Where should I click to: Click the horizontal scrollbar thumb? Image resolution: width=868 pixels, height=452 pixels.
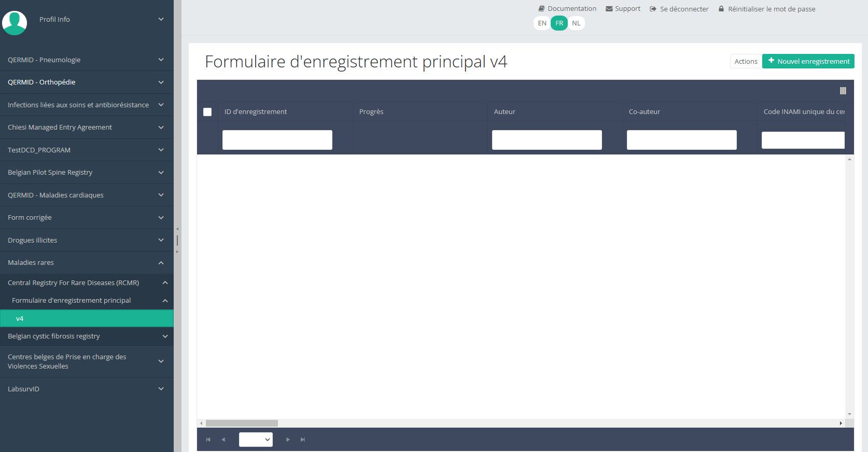click(x=242, y=423)
